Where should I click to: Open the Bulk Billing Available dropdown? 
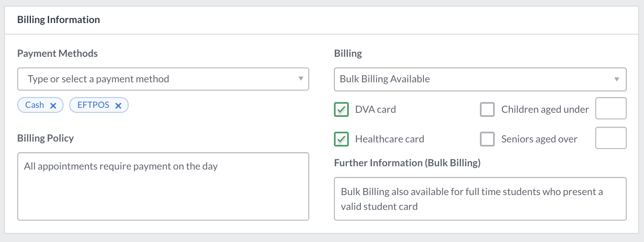[x=480, y=79]
